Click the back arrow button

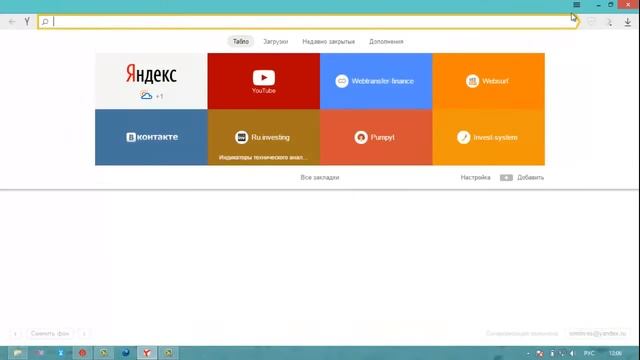pos(12,22)
